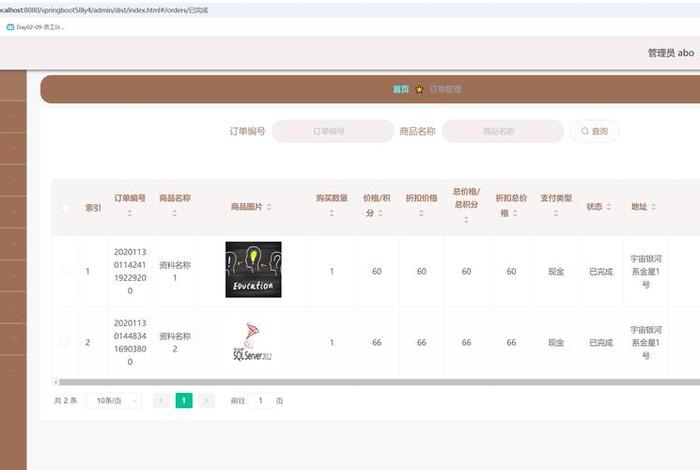This screenshot has height=470, width=700.
Task: Click the browser address bar URL
Action: pyautogui.click(x=104, y=10)
